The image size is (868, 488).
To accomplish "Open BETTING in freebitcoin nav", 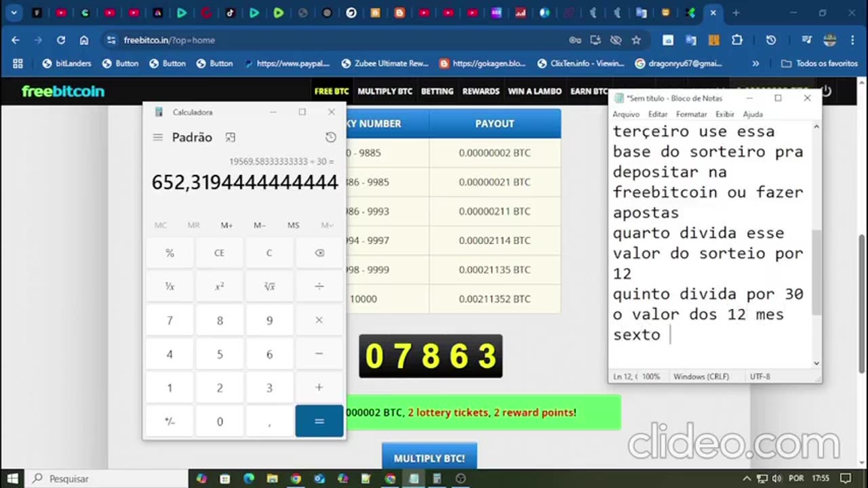I will pos(437,91).
